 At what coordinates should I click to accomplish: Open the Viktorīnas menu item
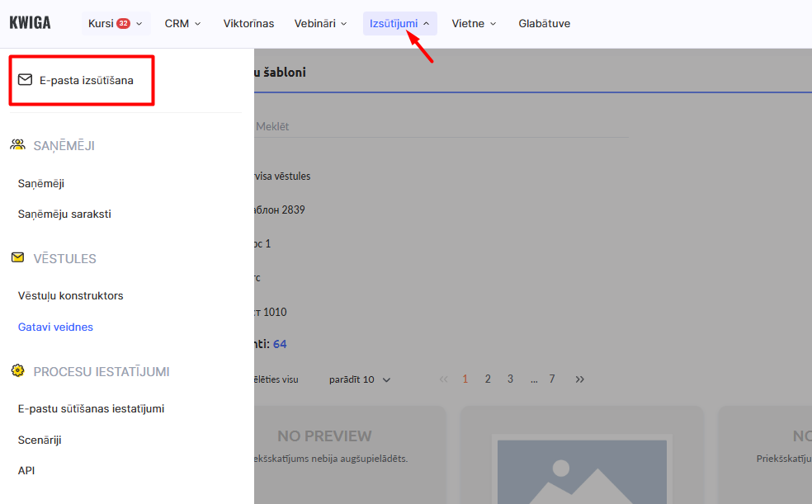point(248,23)
